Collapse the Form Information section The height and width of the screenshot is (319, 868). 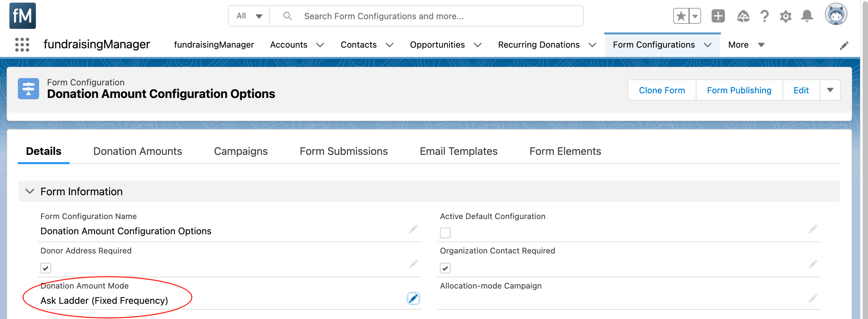(30, 191)
